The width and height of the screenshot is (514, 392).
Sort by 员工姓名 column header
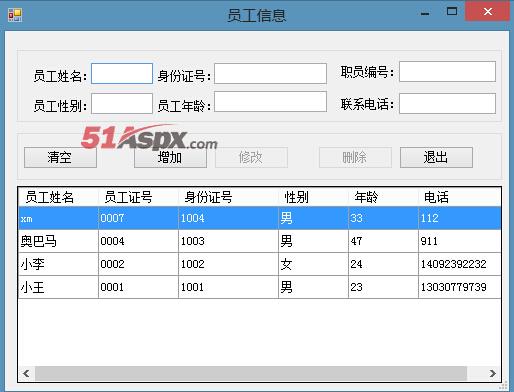click(x=58, y=197)
